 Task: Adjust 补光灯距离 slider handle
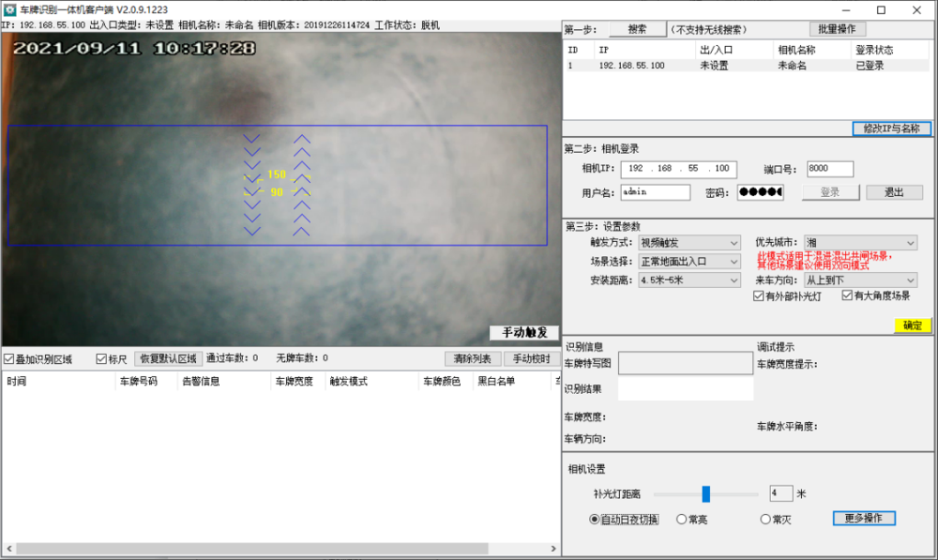[706, 493]
